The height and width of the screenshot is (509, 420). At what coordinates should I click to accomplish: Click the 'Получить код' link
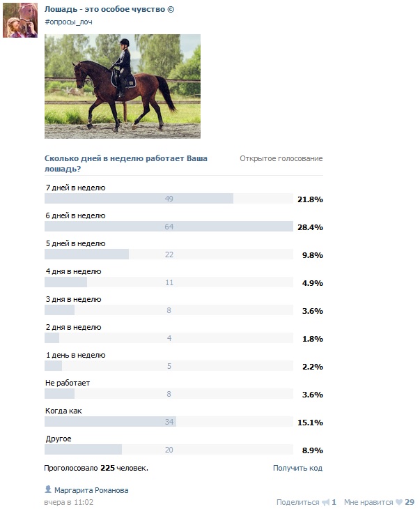(297, 468)
